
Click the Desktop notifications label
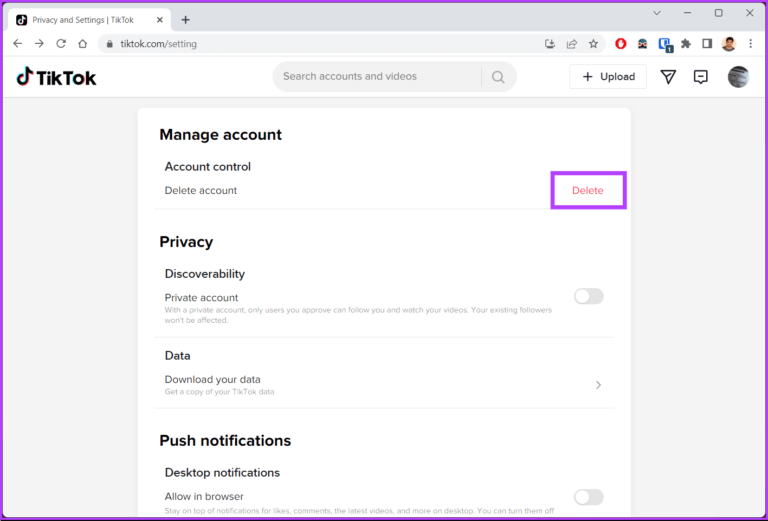[x=222, y=473]
